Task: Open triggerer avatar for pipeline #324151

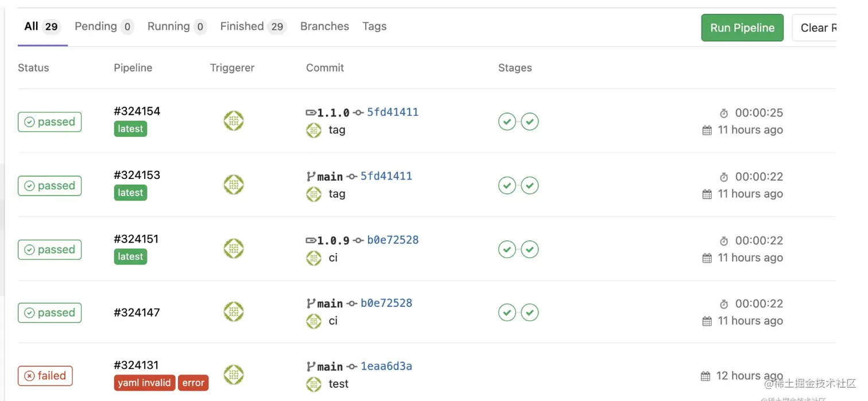Action: pyautogui.click(x=234, y=248)
